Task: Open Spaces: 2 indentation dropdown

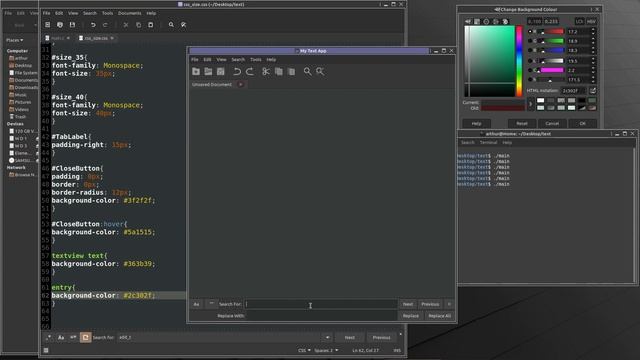Action: tap(326, 350)
